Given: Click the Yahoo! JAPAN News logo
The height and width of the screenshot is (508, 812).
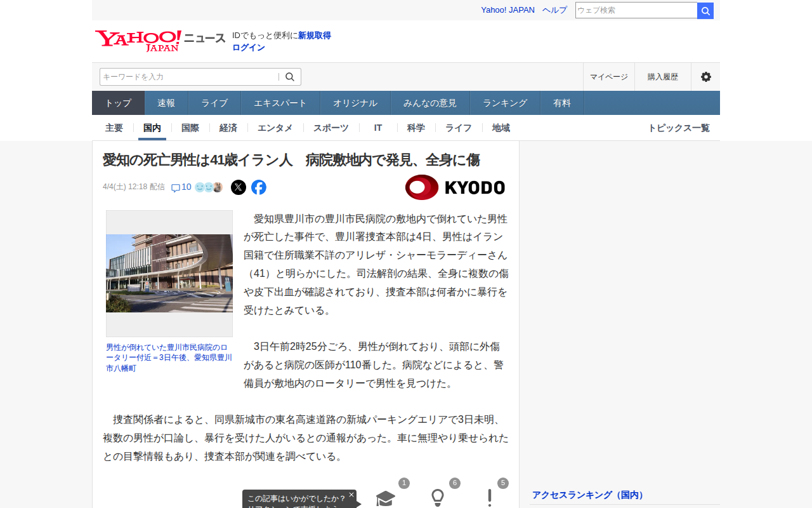Looking at the screenshot, I should click(160, 41).
